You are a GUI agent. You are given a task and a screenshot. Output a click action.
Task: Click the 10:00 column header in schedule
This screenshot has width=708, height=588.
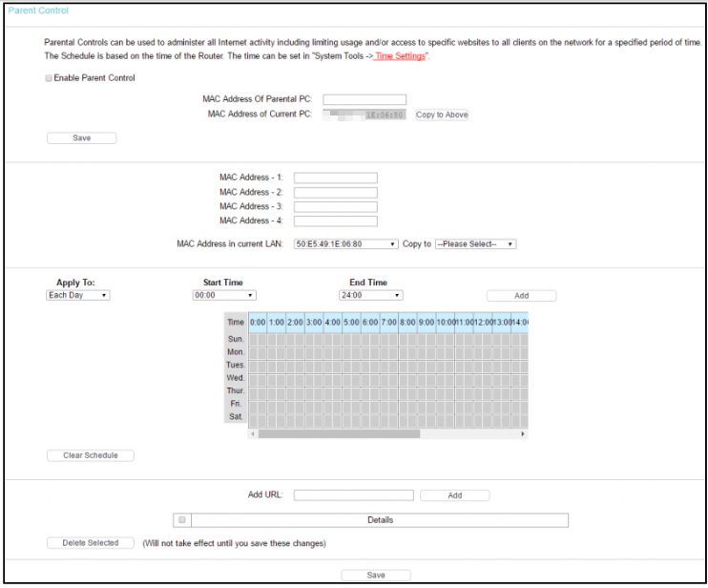446,323
